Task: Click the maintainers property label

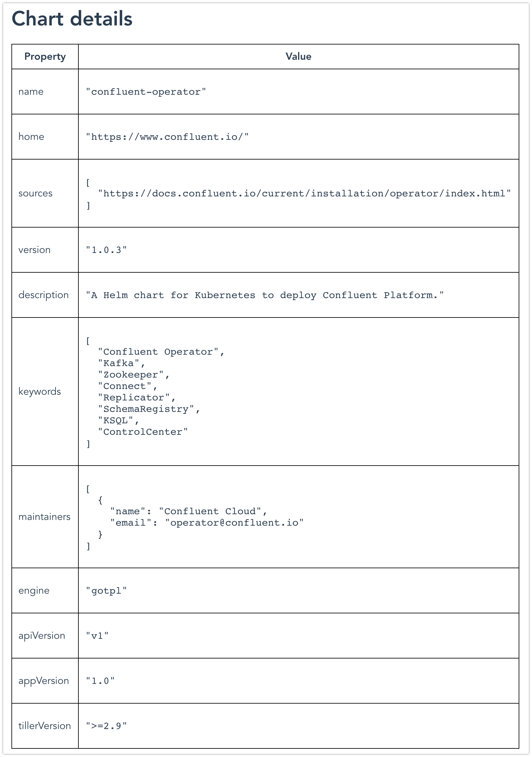Action: coord(44,517)
